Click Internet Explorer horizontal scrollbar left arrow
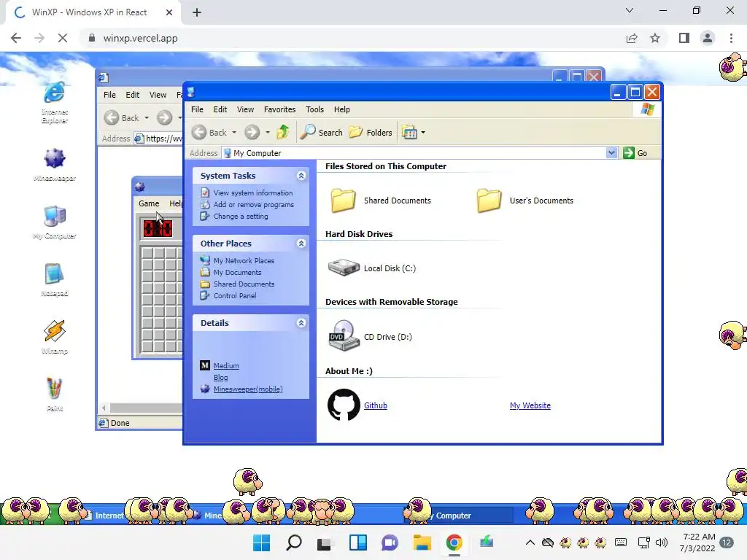 [104, 408]
